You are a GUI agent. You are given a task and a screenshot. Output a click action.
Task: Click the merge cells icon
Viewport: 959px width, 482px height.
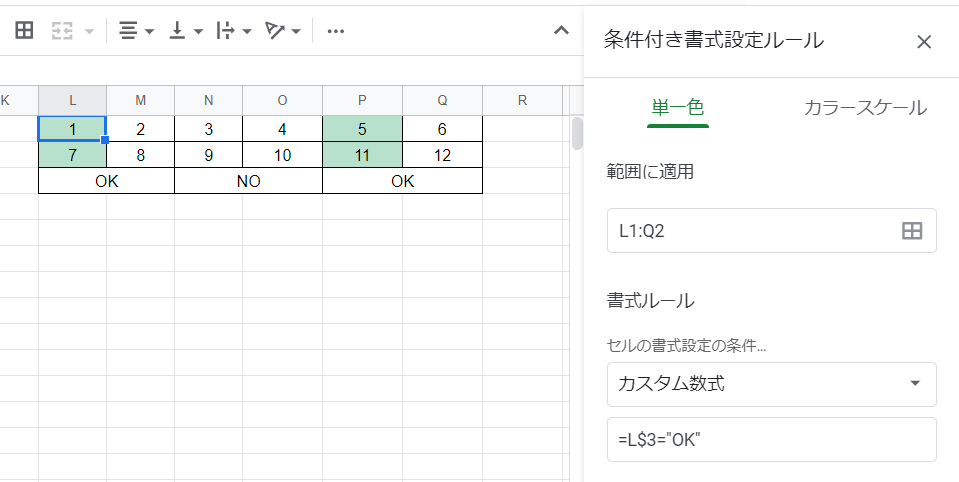click(x=62, y=31)
